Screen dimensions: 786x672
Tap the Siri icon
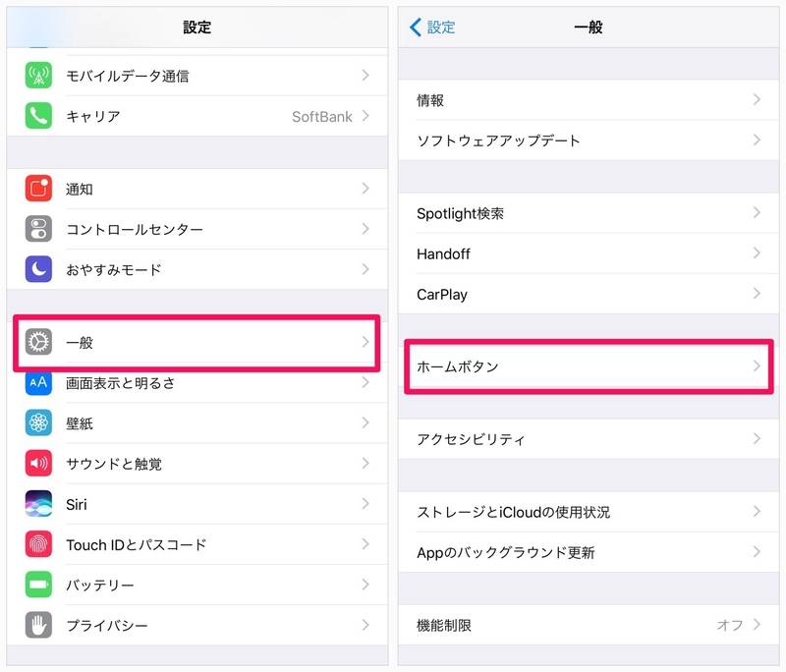pos(38,504)
